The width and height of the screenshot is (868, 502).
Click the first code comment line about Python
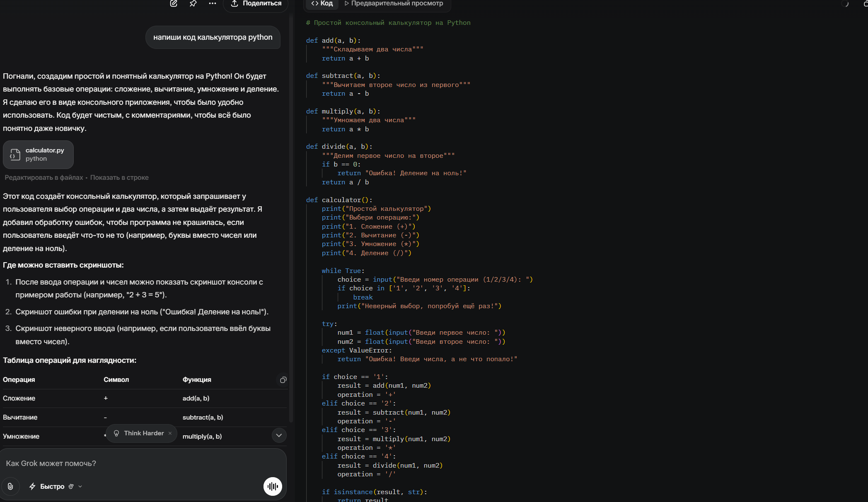coord(388,23)
